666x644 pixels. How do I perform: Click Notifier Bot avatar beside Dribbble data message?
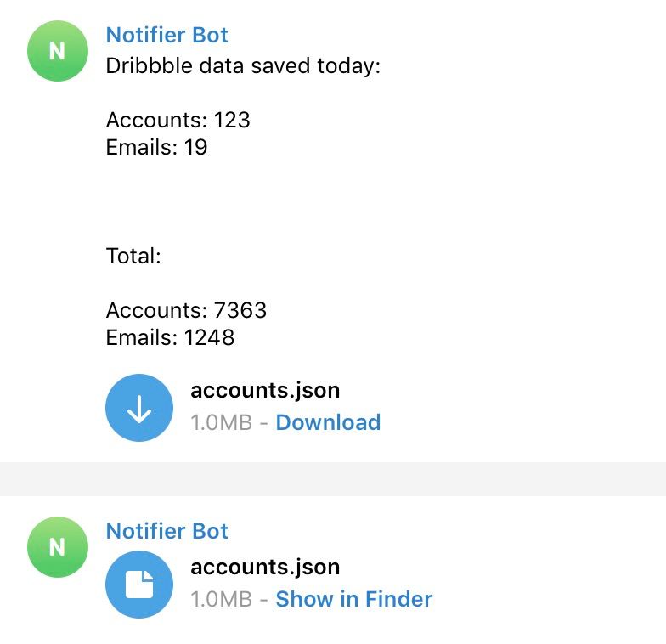(x=58, y=51)
